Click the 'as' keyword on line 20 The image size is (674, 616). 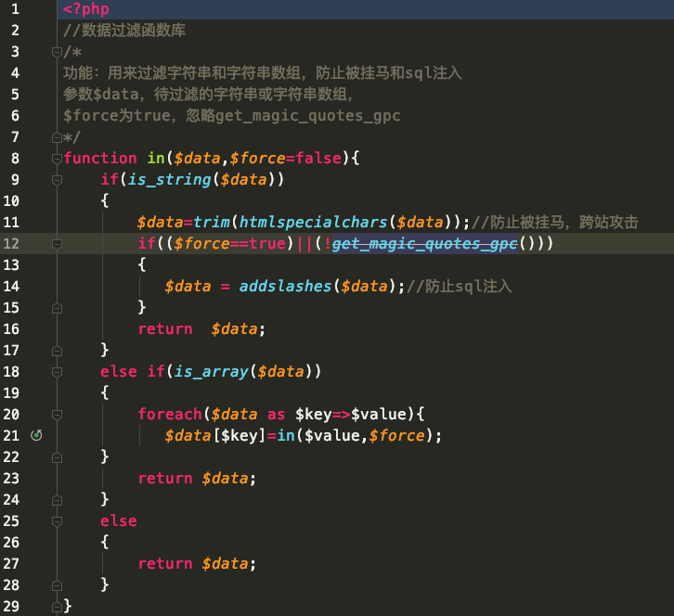pos(276,415)
